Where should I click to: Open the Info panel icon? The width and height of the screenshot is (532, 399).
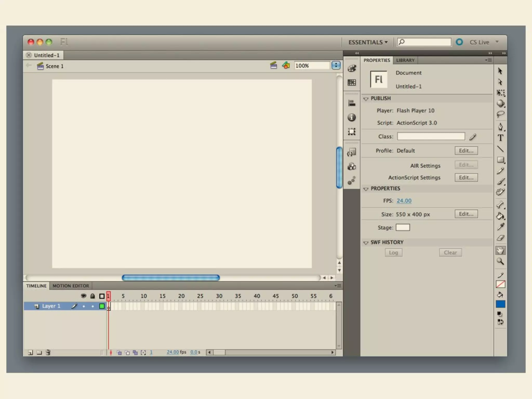click(x=352, y=117)
